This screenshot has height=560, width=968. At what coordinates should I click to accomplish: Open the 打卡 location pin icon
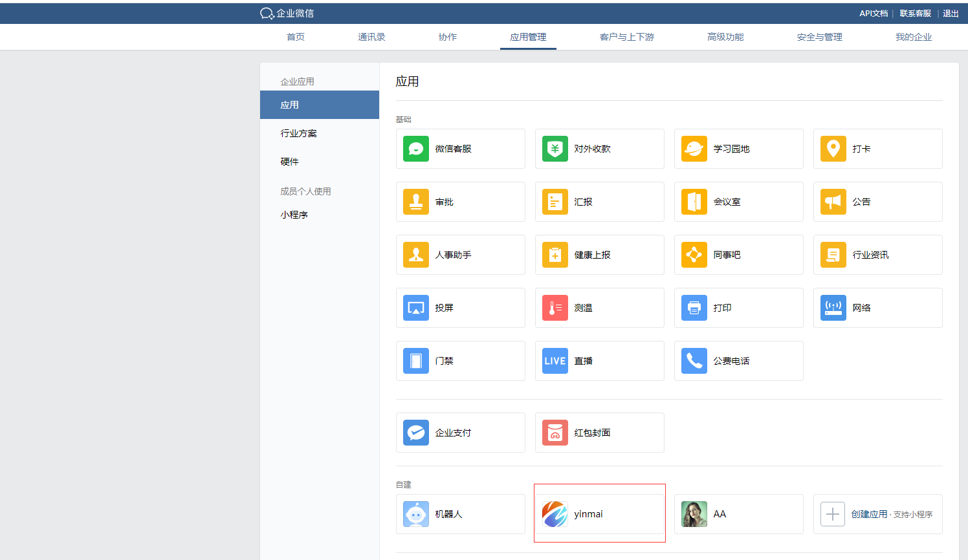tap(833, 149)
